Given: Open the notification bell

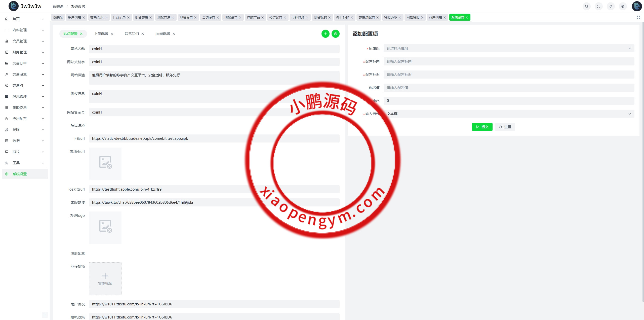Looking at the screenshot, I should pyautogui.click(x=611, y=6).
